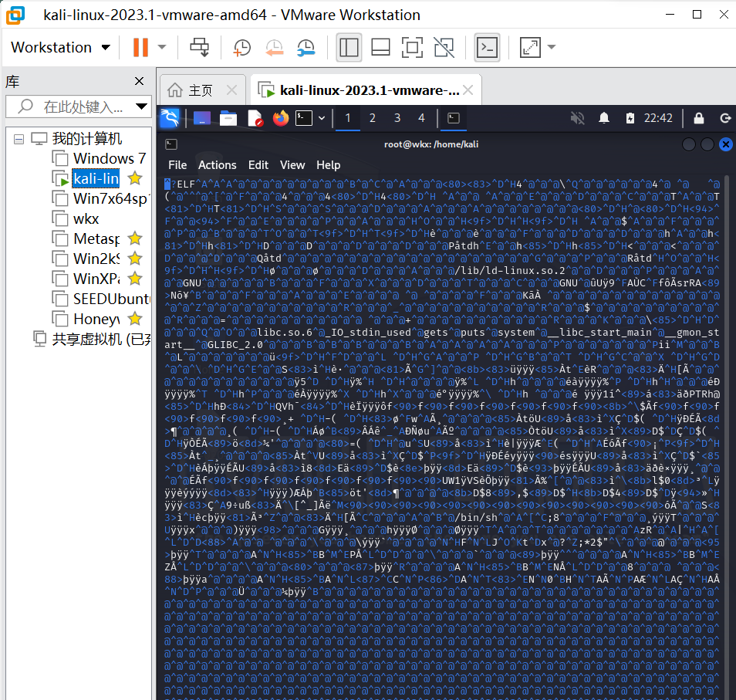This screenshot has width=736, height=700.
Task: Click the show desktop icon in Kali panel
Action: (x=202, y=118)
